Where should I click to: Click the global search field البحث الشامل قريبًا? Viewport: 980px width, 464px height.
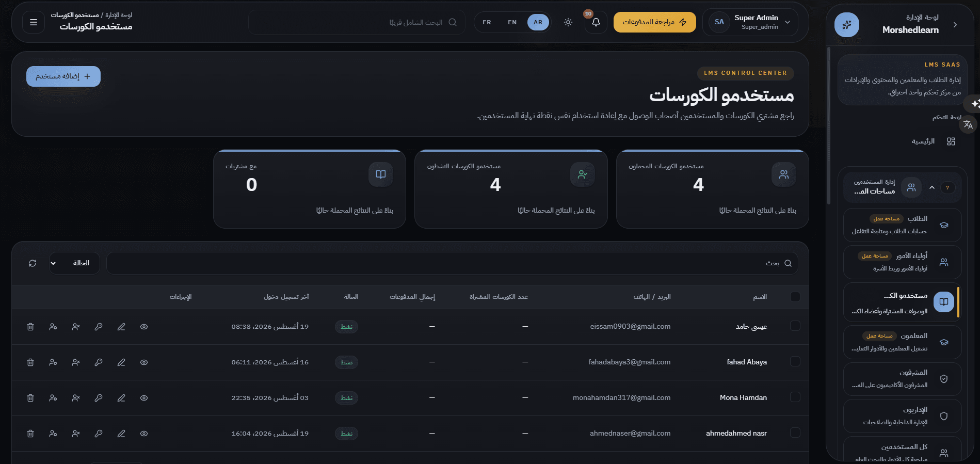click(x=357, y=22)
